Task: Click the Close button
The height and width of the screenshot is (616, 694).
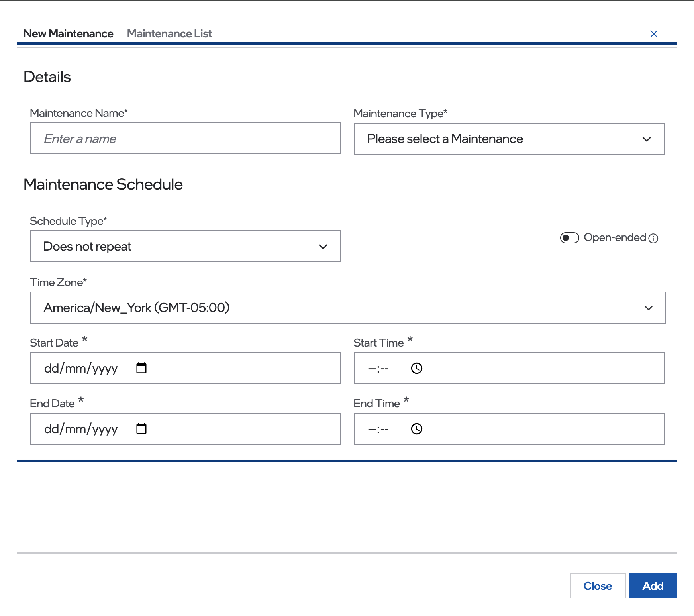Action: tap(597, 586)
